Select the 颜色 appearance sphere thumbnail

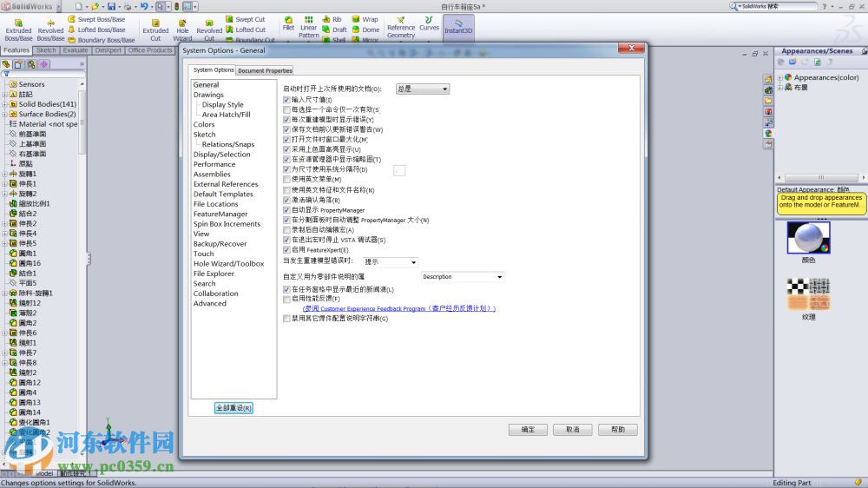808,238
